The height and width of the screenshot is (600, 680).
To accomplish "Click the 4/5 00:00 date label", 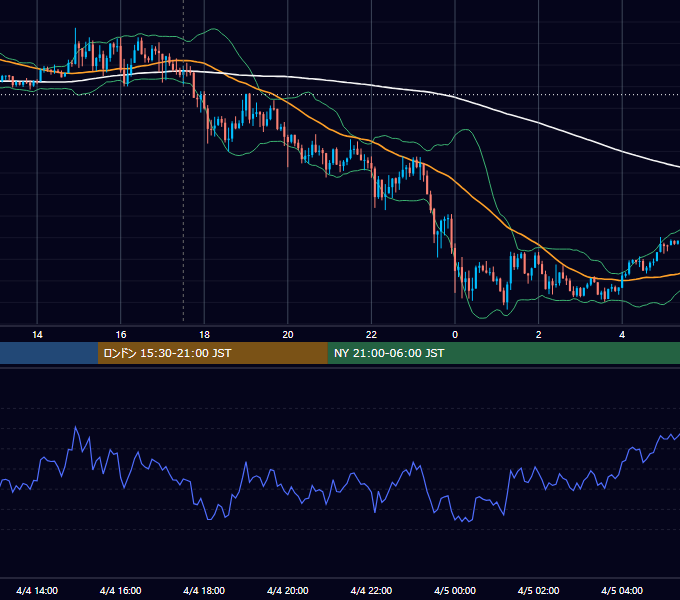I will 455,590.
